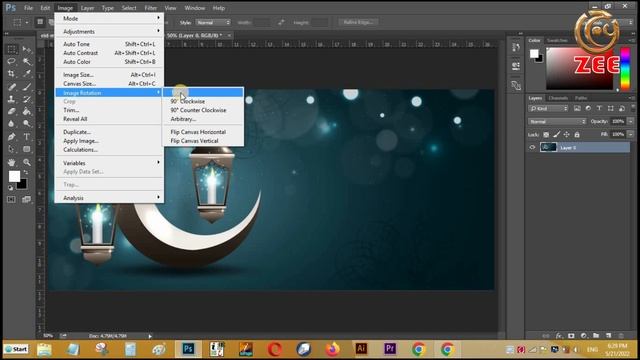Select the Rectangle shape tool

[x=27, y=149]
